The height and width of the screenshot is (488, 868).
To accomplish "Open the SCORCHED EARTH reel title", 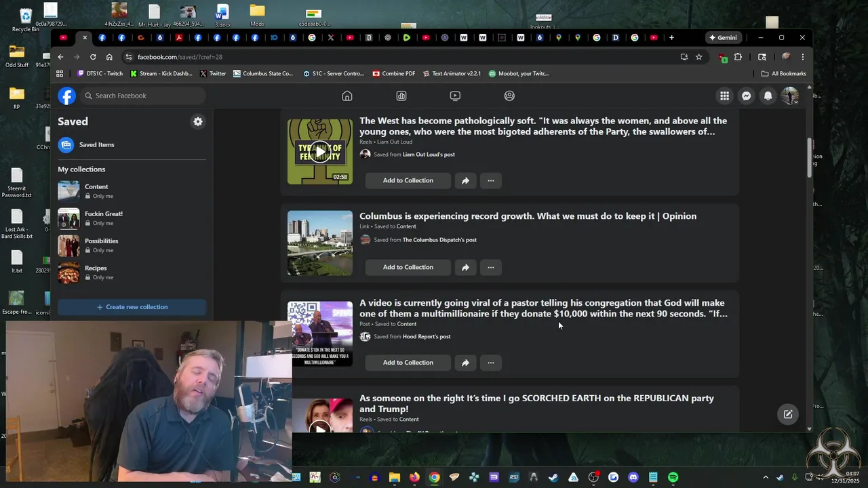I will (536, 403).
